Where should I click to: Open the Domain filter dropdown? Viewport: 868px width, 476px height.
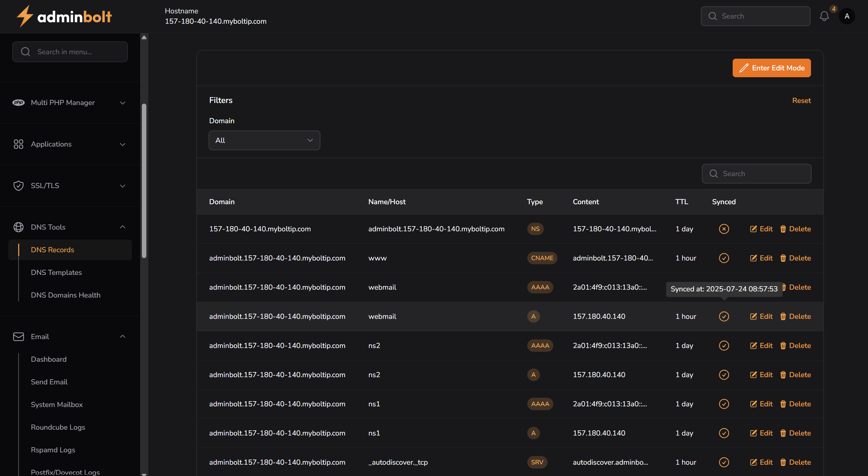point(264,140)
